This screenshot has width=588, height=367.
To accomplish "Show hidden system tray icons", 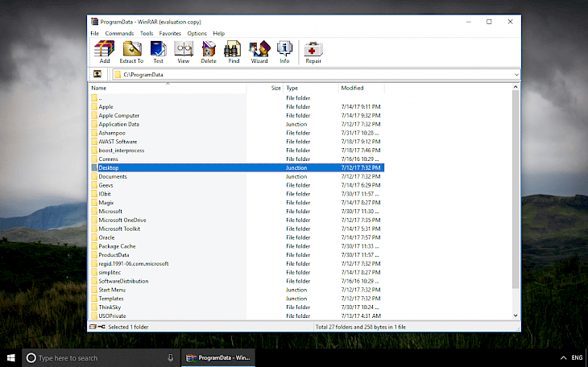I will pyautogui.click(x=563, y=358).
